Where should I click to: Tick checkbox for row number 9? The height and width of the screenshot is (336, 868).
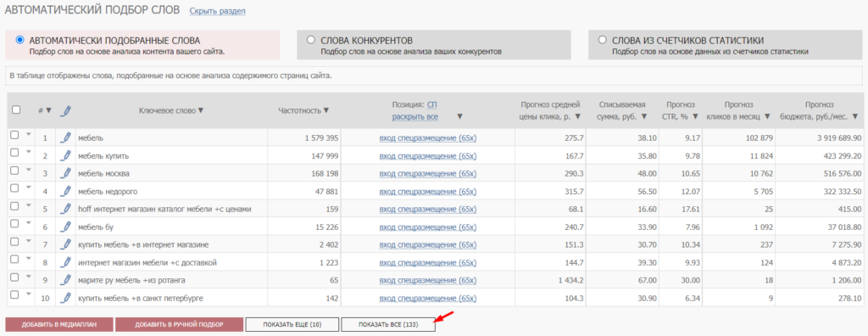coord(14,277)
